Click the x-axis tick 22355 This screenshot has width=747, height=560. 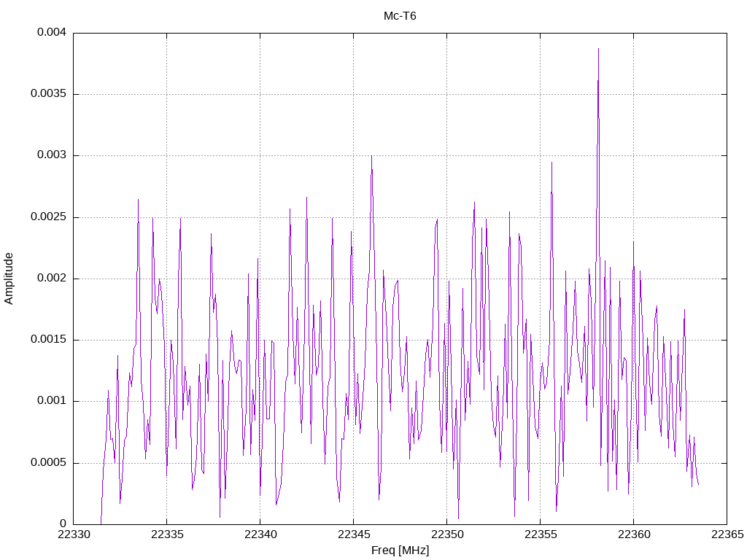tap(541, 534)
